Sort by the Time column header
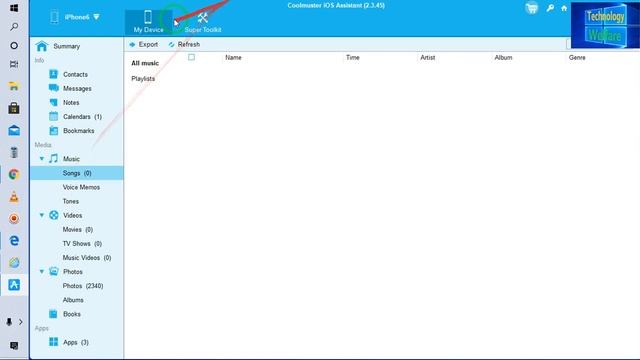This screenshot has width=640, height=360. pos(353,58)
